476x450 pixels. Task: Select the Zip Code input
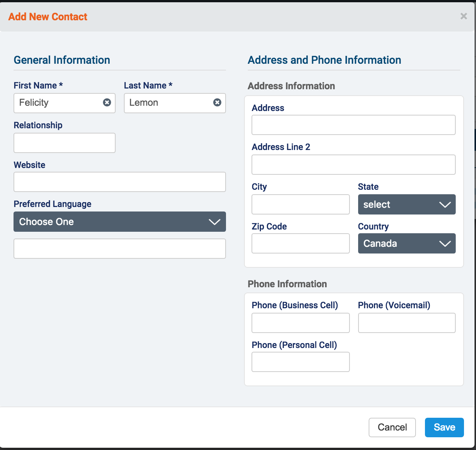tap(300, 243)
